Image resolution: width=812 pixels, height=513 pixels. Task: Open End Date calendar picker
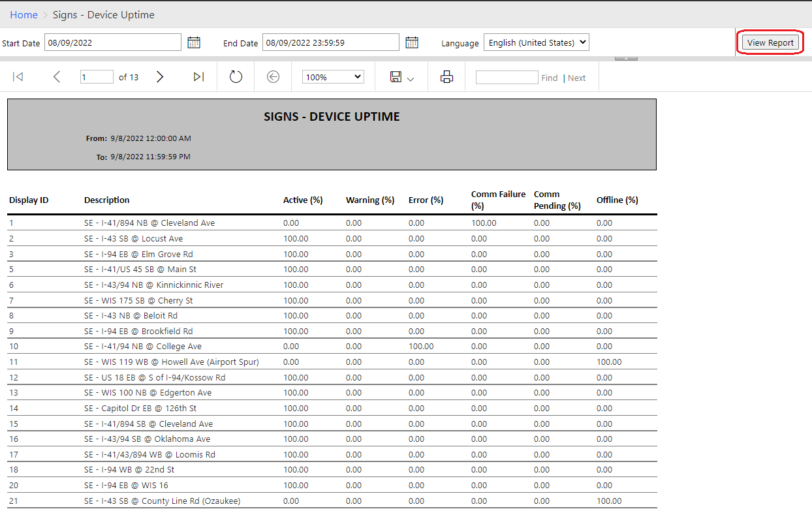tap(412, 42)
